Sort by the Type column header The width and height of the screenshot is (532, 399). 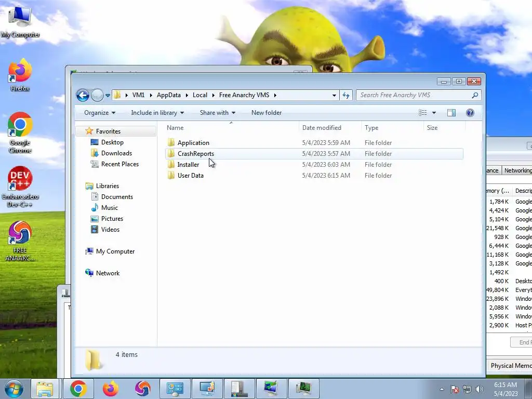coord(392,128)
